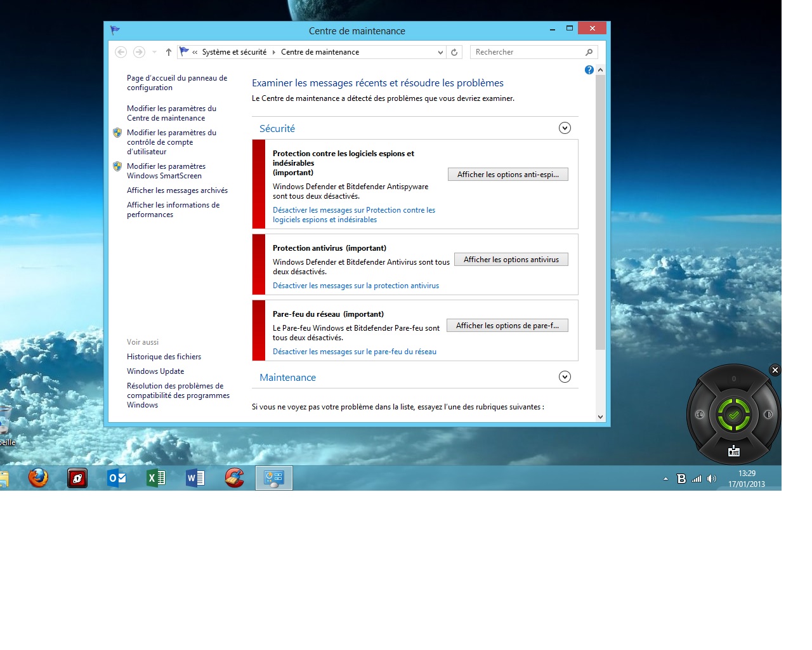The width and height of the screenshot is (812, 650).
Task: Click the flag icon in the address bar
Action: coord(184,51)
